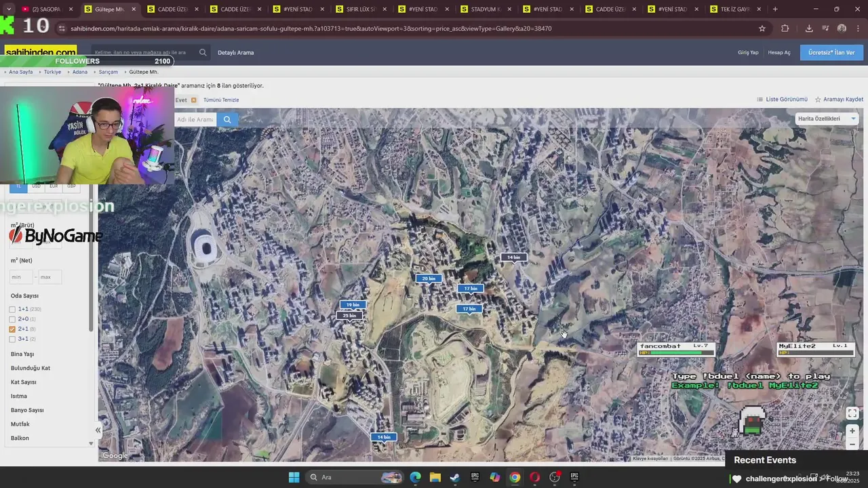This screenshot has width=868, height=488.
Task: Open the Harita Özellikleri dropdown
Action: (x=827, y=119)
